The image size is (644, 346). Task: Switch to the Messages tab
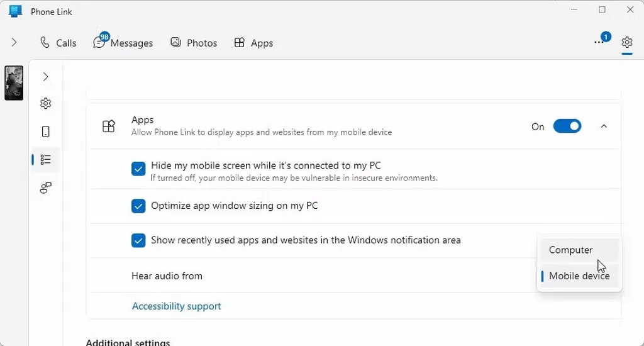(123, 43)
